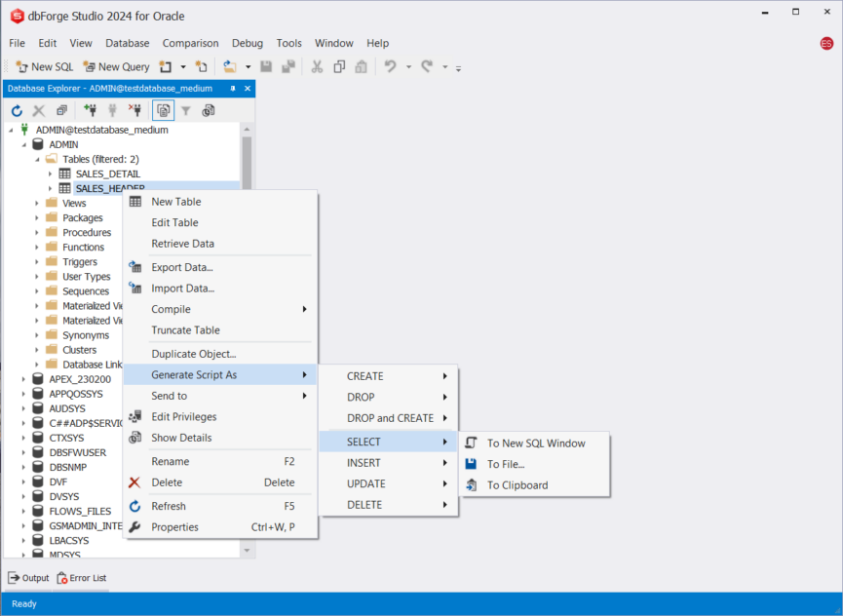Toggle the Output panel visibility
Viewport: 843px width, 616px height.
29,577
